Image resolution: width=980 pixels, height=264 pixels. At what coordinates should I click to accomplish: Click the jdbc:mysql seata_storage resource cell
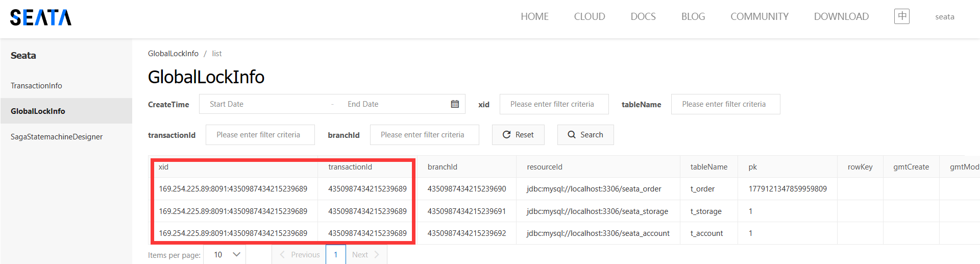coord(598,211)
